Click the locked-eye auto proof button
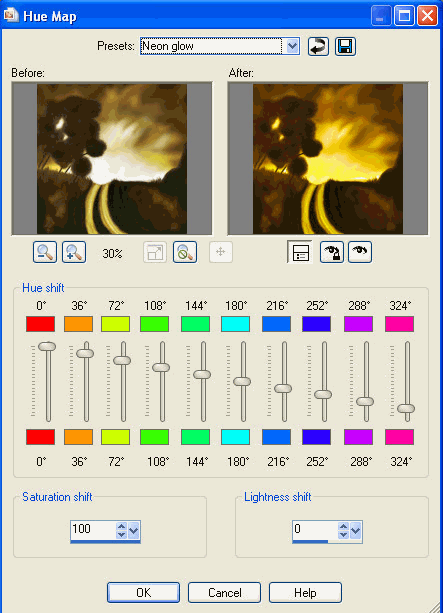The image size is (443, 613). (332, 252)
